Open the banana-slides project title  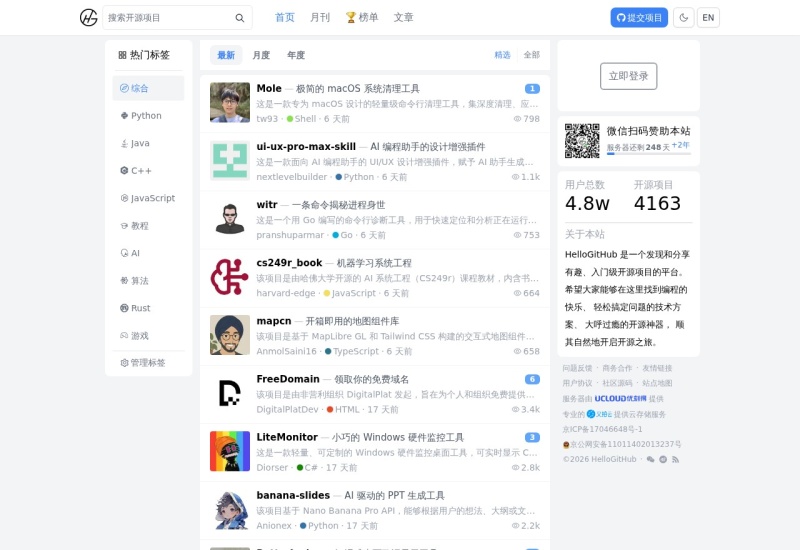point(293,495)
